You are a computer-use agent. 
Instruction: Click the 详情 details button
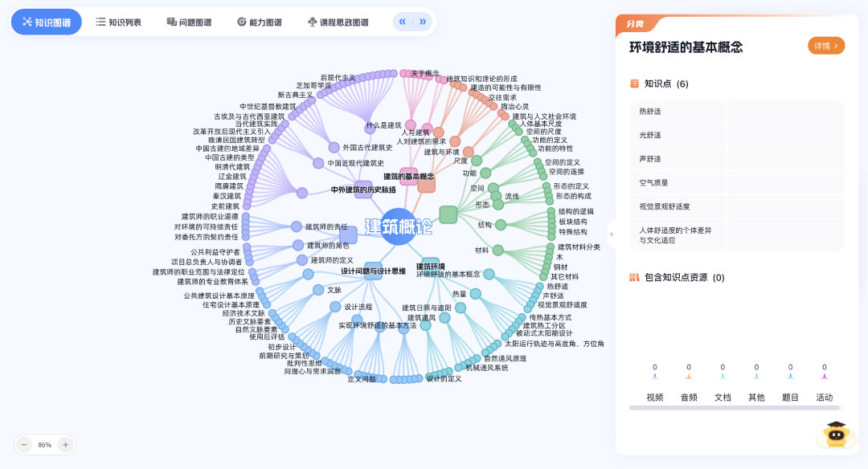(x=826, y=46)
